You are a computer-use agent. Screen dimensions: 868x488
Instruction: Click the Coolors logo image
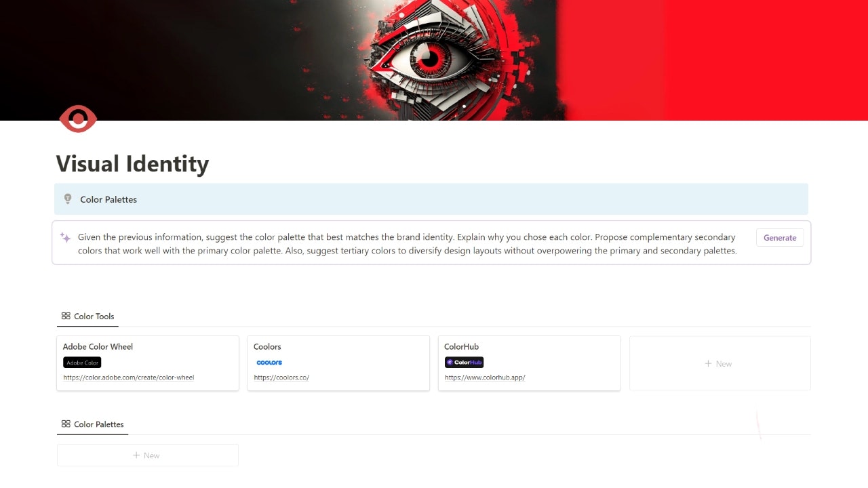pyautogui.click(x=269, y=363)
